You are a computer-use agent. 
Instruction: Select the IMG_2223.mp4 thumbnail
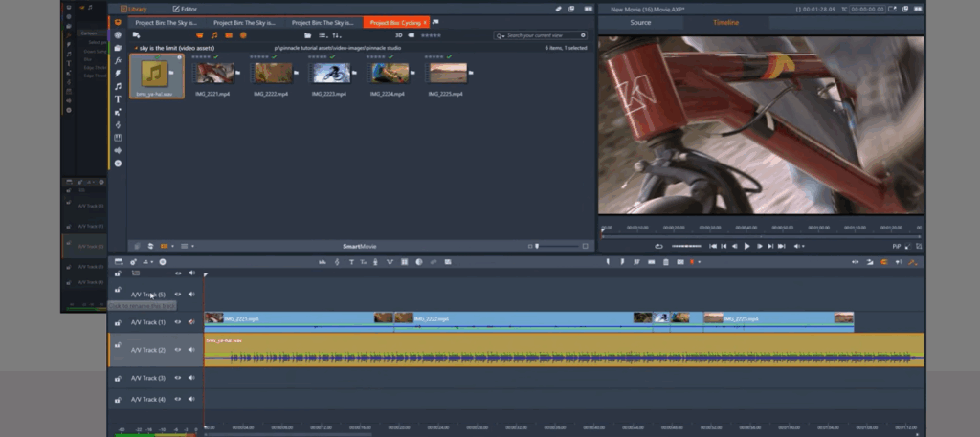click(329, 73)
